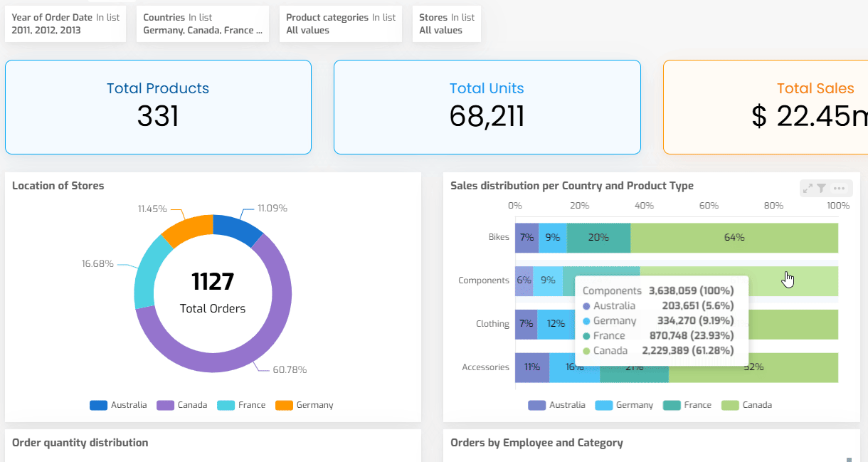The height and width of the screenshot is (462, 868).
Task: Click the Orders by Employee and Category title
Action: pos(536,443)
